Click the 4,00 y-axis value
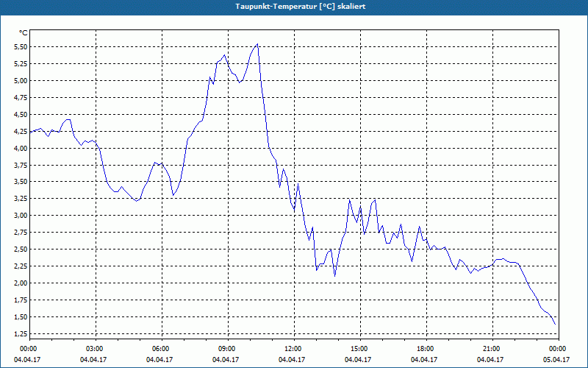 click(21, 149)
